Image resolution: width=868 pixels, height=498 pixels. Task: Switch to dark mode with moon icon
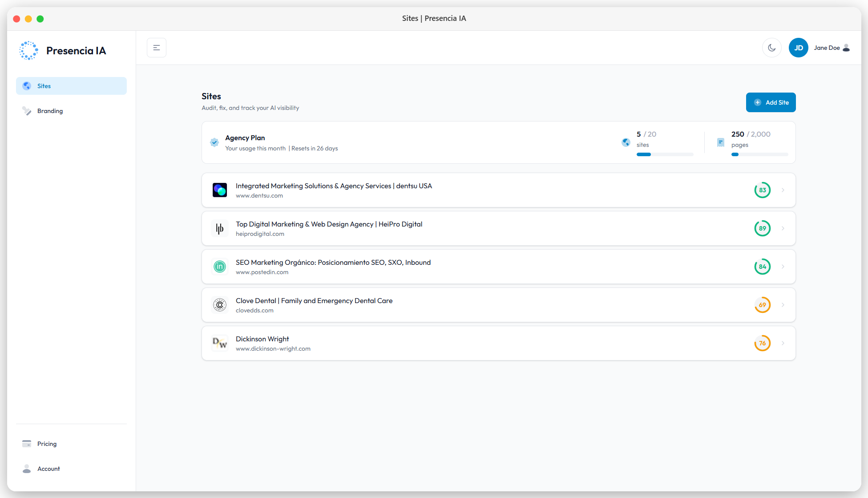pyautogui.click(x=772, y=48)
